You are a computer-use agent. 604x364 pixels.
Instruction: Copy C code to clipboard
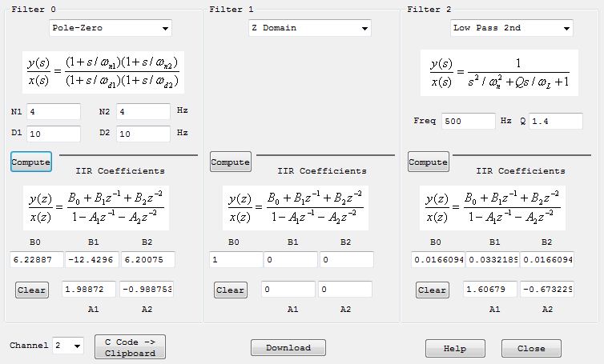(x=130, y=347)
